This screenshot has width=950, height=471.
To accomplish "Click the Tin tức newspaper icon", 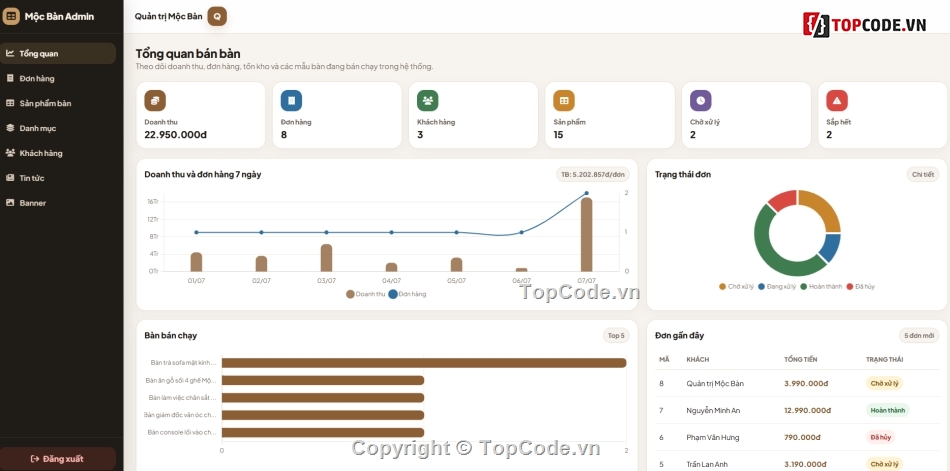I will tap(10, 178).
